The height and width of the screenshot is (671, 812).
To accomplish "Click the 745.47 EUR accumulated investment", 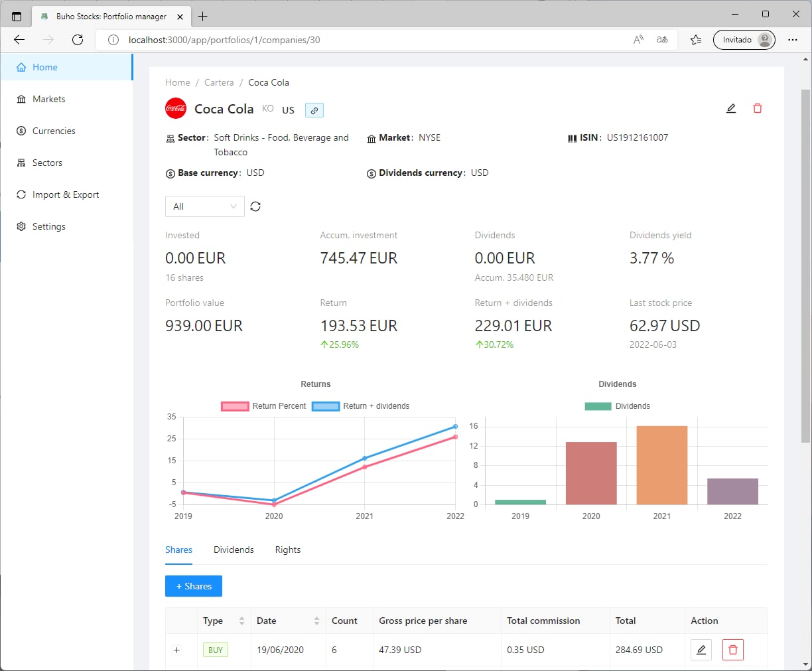I will pos(359,258).
